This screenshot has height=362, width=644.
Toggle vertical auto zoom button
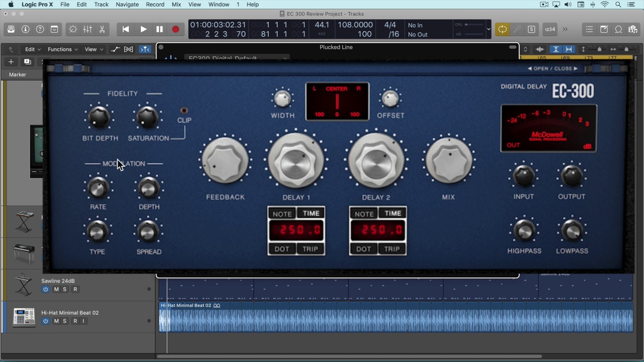tap(556, 49)
